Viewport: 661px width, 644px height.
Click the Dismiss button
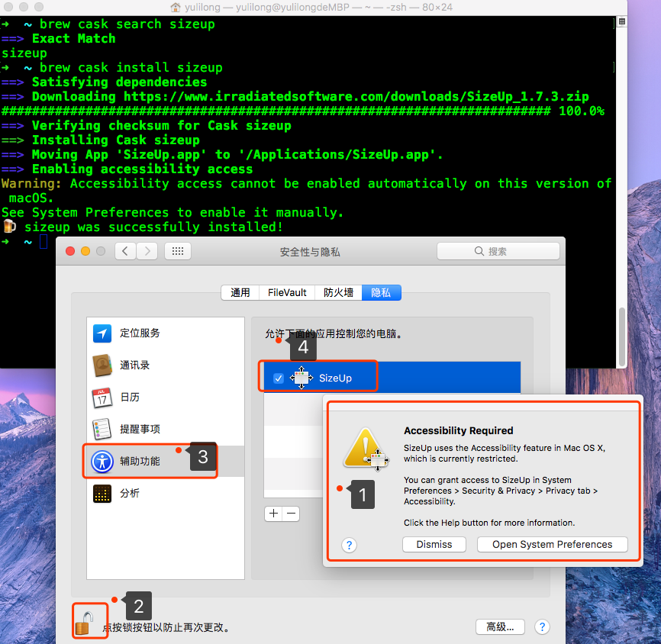click(x=434, y=545)
